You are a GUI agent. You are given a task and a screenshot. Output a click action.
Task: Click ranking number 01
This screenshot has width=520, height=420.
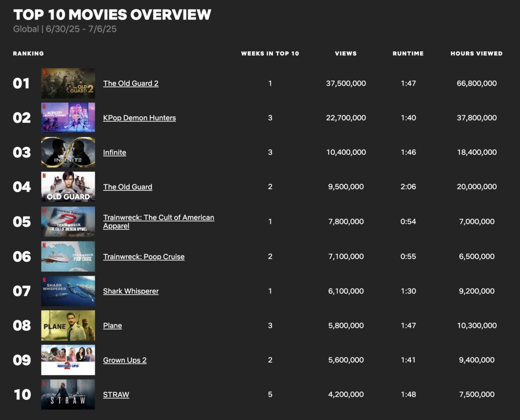(x=21, y=83)
